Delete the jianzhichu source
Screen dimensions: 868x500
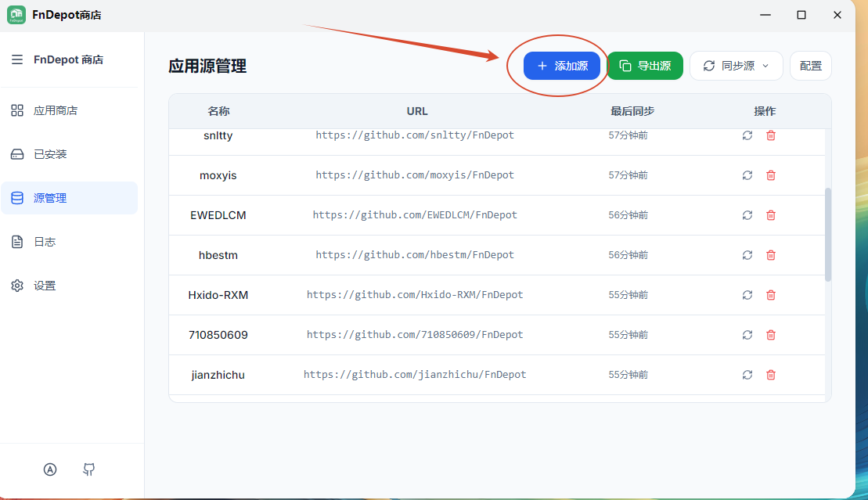click(771, 374)
